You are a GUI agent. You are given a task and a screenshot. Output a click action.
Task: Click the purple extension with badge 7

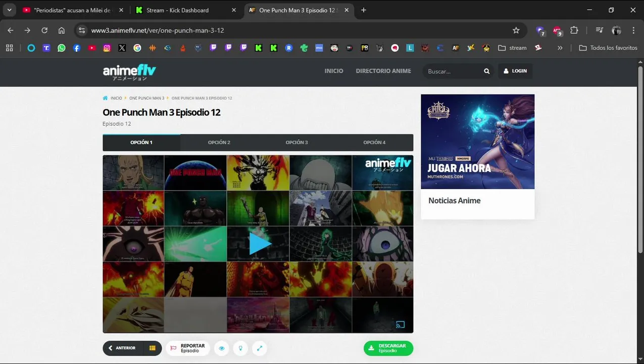tap(540, 31)
